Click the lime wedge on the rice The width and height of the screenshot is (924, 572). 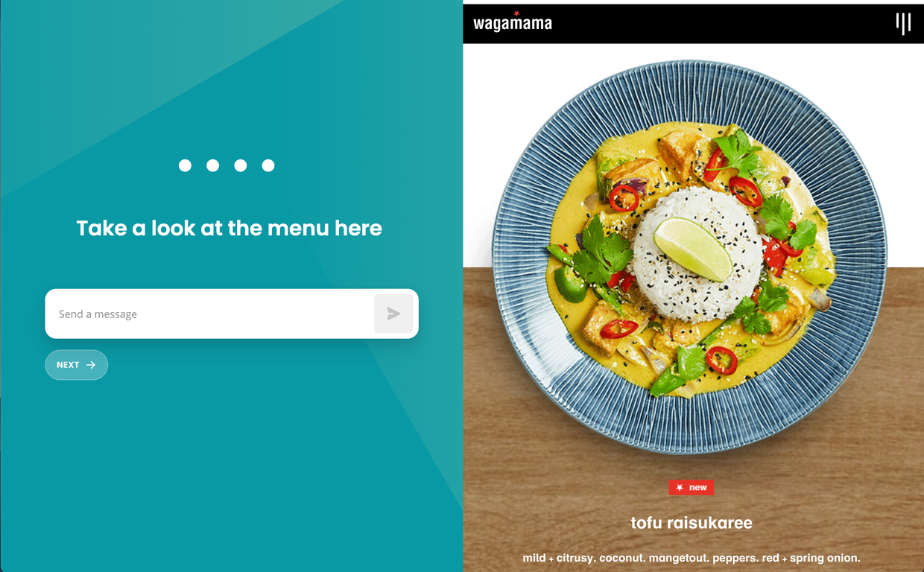coord(693,249)
